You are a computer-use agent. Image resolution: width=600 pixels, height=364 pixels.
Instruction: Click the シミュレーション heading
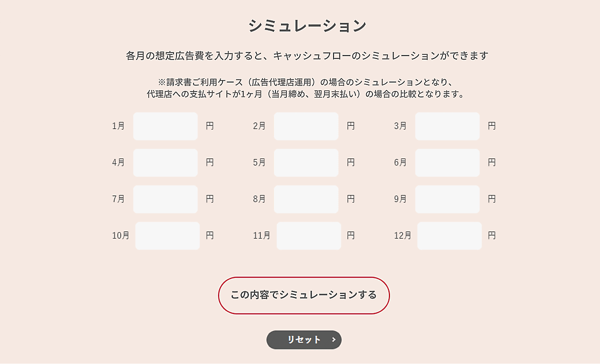click(307, 26)
